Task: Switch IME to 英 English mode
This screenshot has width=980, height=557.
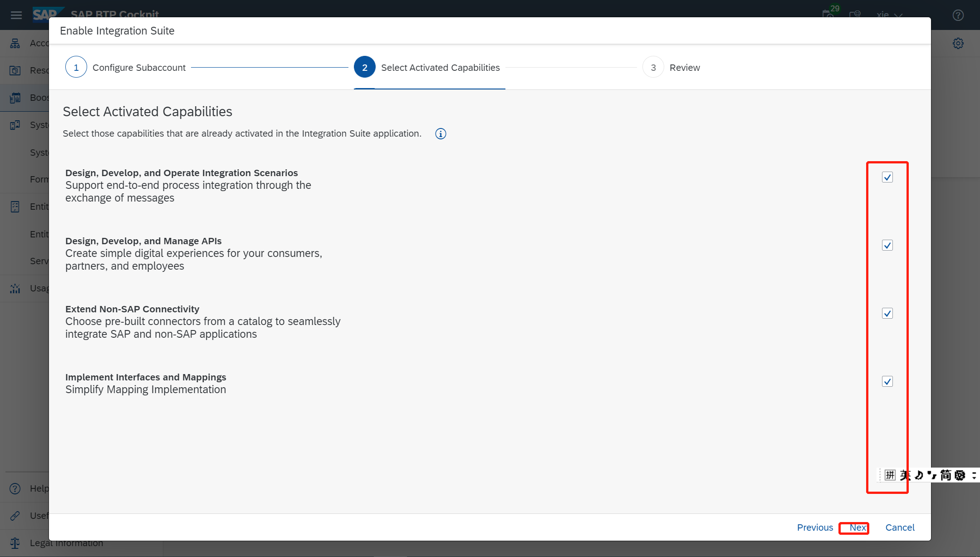Action: click(x=905, y=475)
